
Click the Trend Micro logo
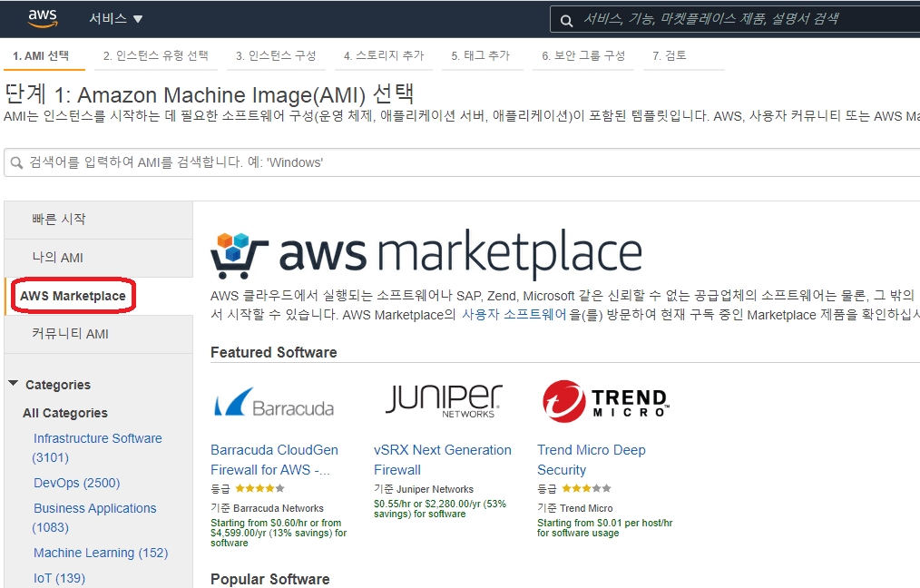(x=604, y=402)
